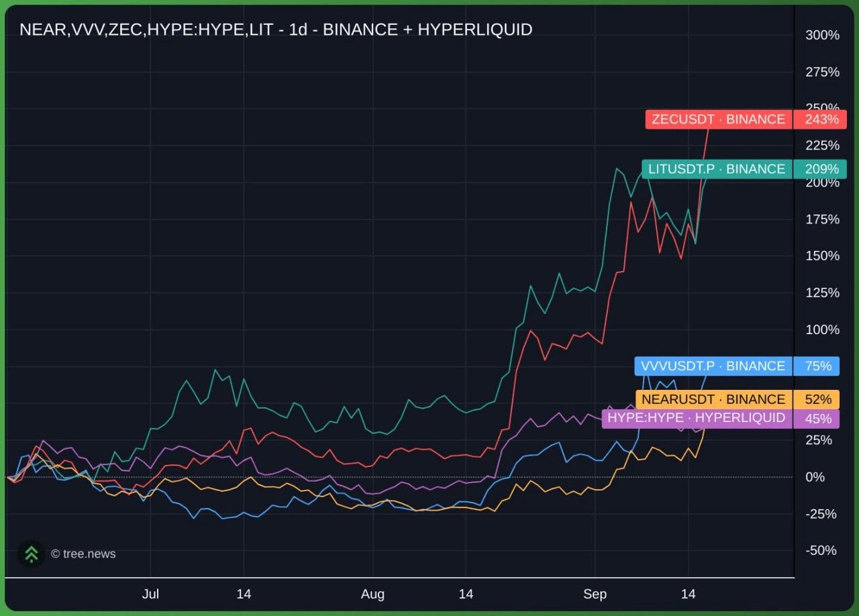859x616 pixels.
Task: Click the red 243% value tag
Action: [820, 119]
